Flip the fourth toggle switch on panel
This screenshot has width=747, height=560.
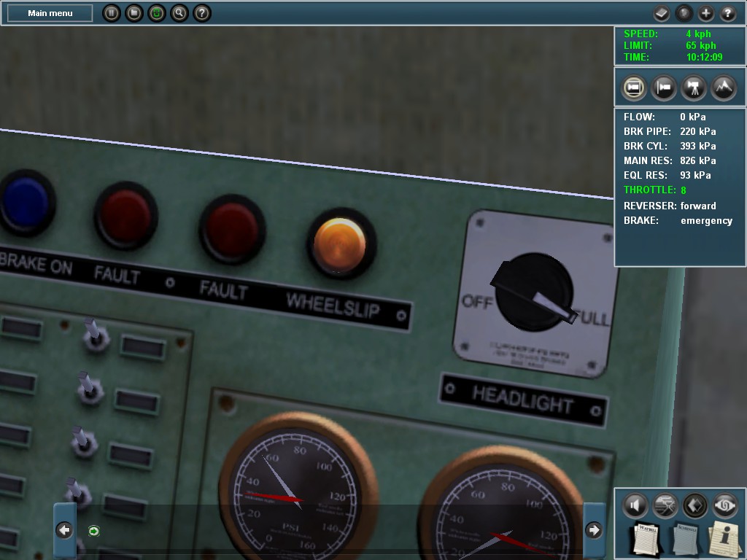pos(77,493)
